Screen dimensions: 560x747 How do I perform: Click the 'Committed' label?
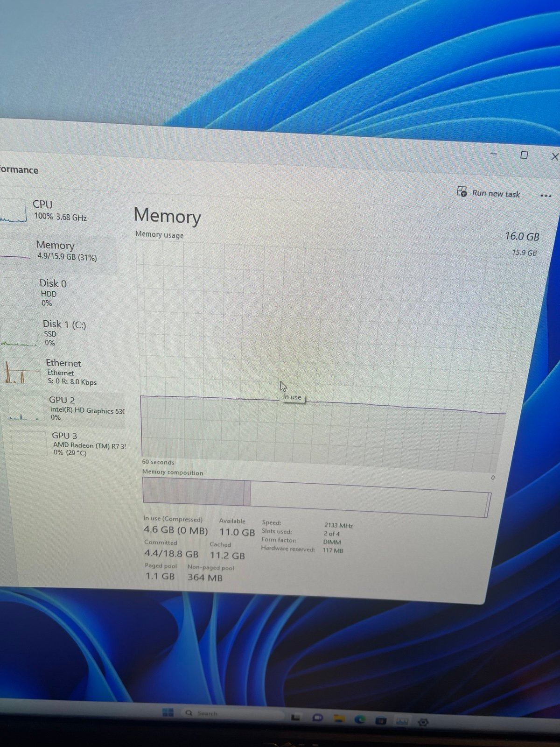tap(161, 543)
